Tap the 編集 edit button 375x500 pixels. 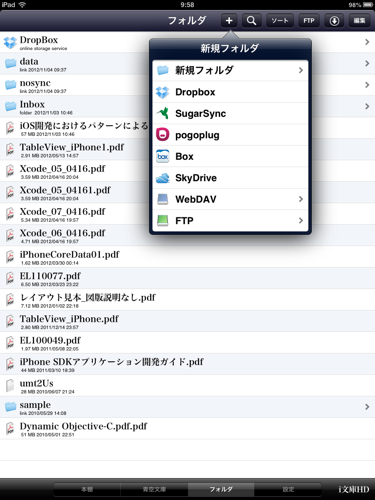[359, 21]
